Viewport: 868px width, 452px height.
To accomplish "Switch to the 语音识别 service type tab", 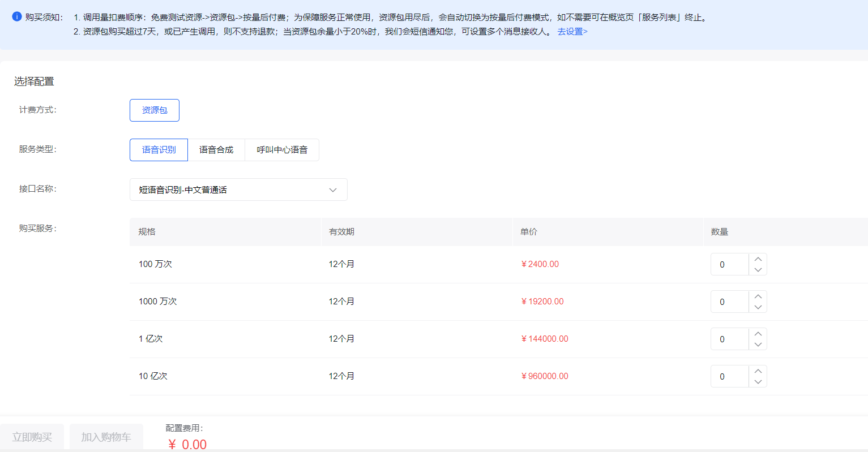I will [159, 150].
